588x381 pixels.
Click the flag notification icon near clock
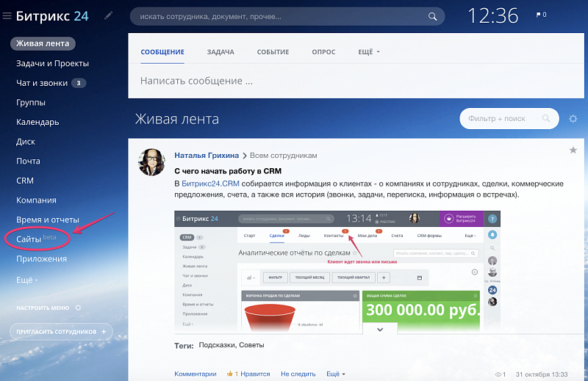(539, 15)
